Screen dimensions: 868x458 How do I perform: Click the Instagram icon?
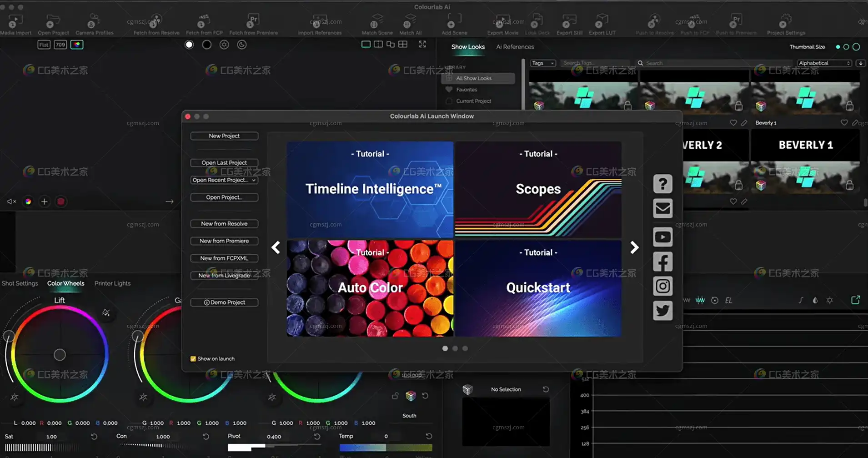[662, 286]
